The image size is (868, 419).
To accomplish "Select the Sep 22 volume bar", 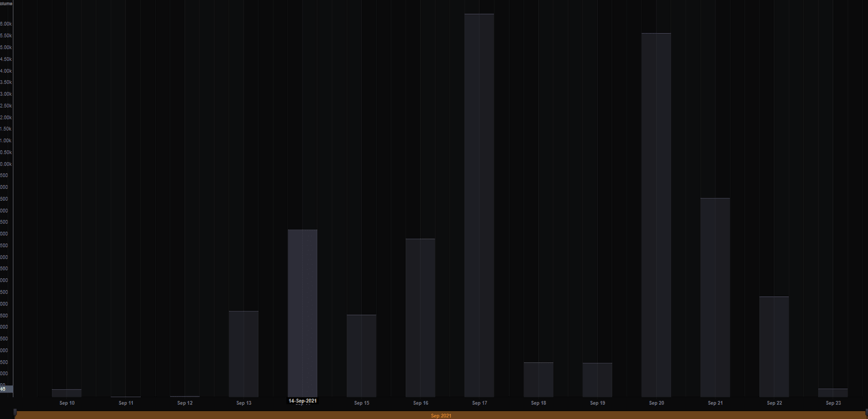I will 774,347.
